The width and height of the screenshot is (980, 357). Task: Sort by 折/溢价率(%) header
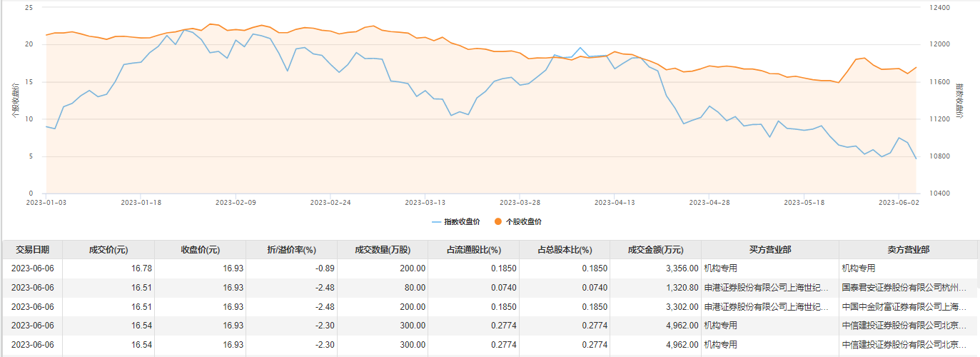291,250
